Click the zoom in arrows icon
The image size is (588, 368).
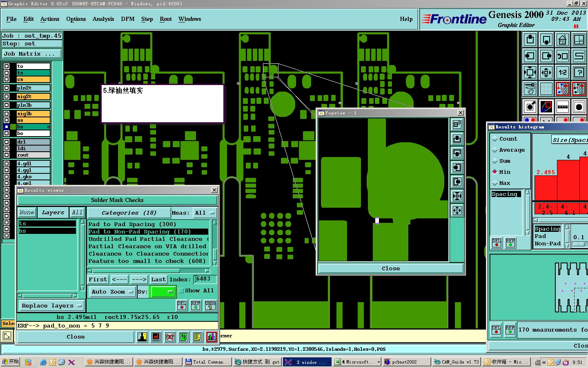tap(530, 72)
